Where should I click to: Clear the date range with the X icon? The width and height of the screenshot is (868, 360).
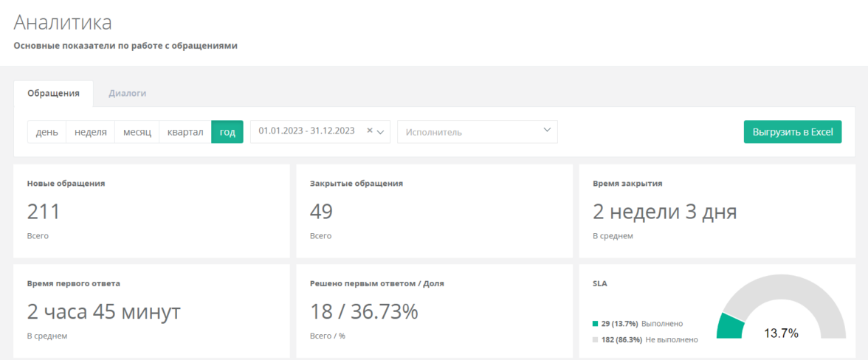click(x=370, y=131)
